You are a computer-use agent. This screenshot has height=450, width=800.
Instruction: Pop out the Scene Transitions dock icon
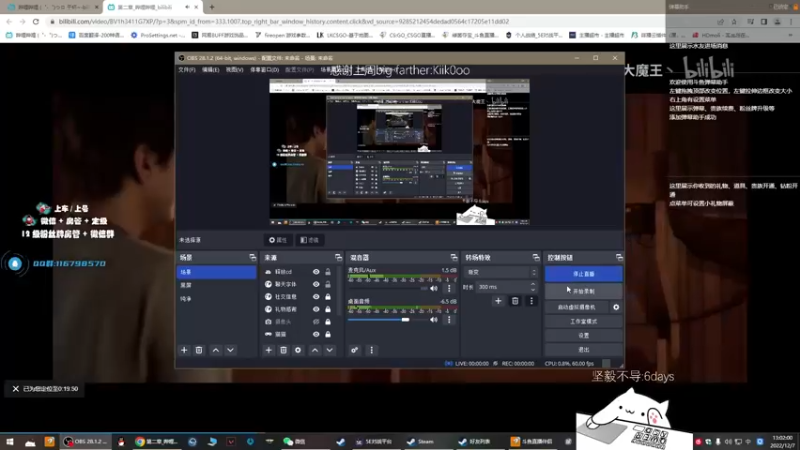536,257
